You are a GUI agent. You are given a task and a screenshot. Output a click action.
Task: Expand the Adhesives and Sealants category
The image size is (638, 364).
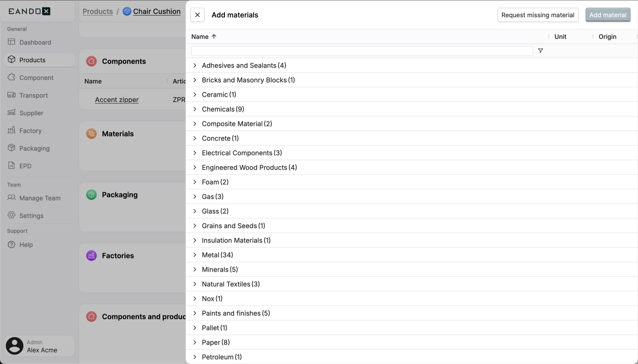[195, 65]
